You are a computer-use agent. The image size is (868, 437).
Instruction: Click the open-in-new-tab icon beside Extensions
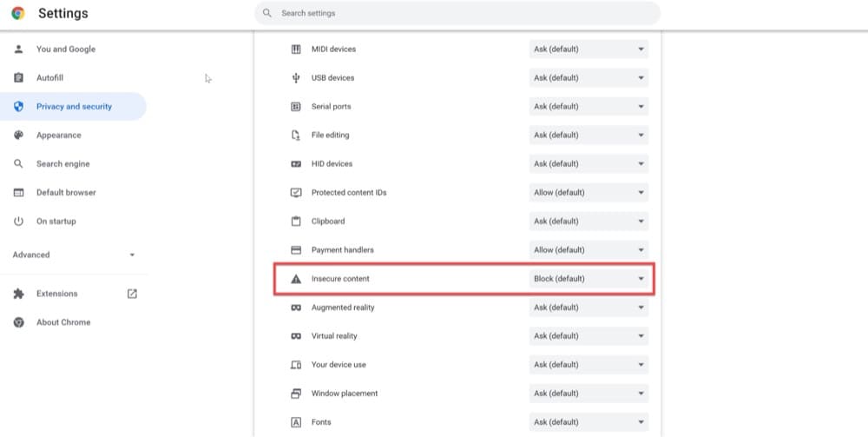coord(132,294)
